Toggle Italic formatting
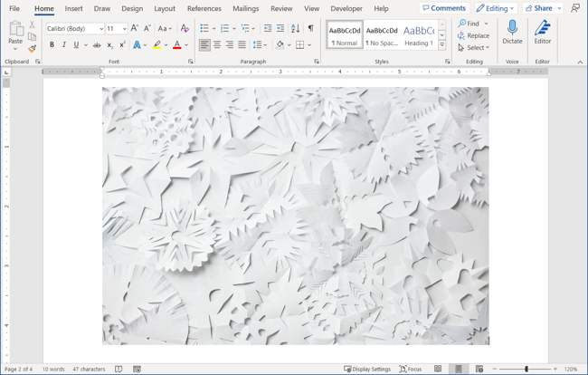This screenshot has height=375, width=588. pyautogui.click(x=63, y=44)
